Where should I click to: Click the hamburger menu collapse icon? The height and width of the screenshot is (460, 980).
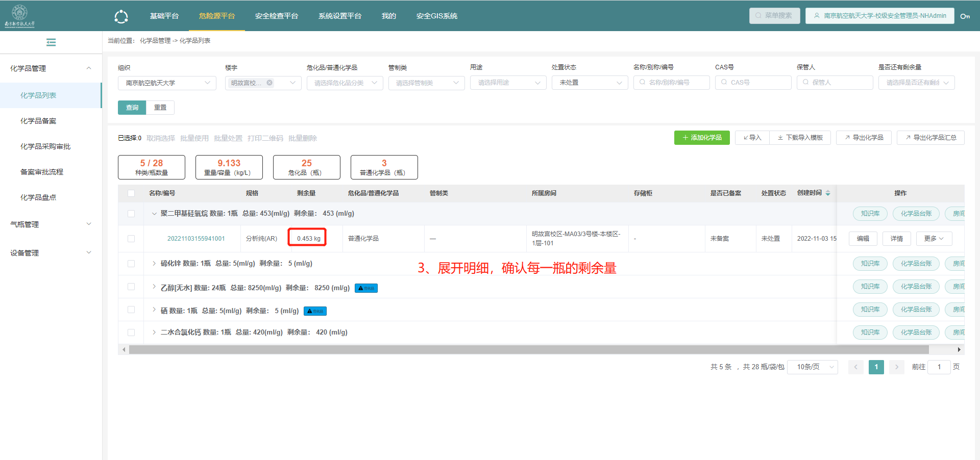tap(51, 42)
